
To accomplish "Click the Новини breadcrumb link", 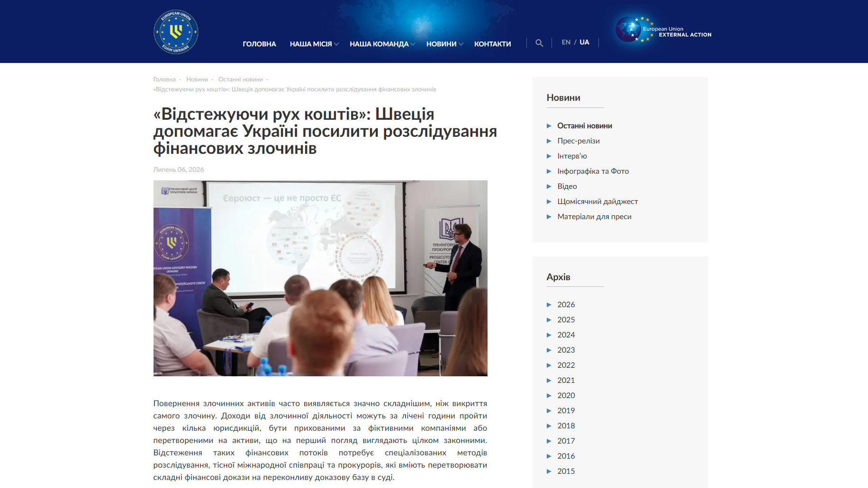I will coord(197,80).
